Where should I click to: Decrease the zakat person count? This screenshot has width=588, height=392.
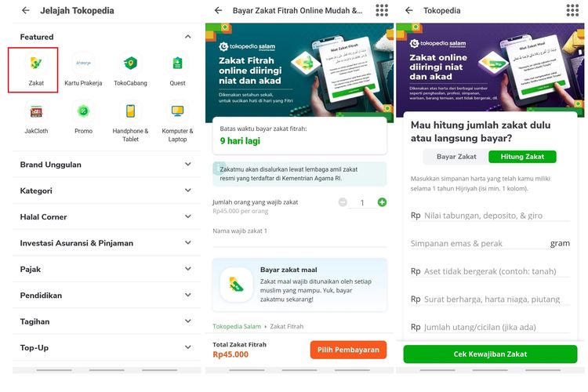click(x=343, y=202)
